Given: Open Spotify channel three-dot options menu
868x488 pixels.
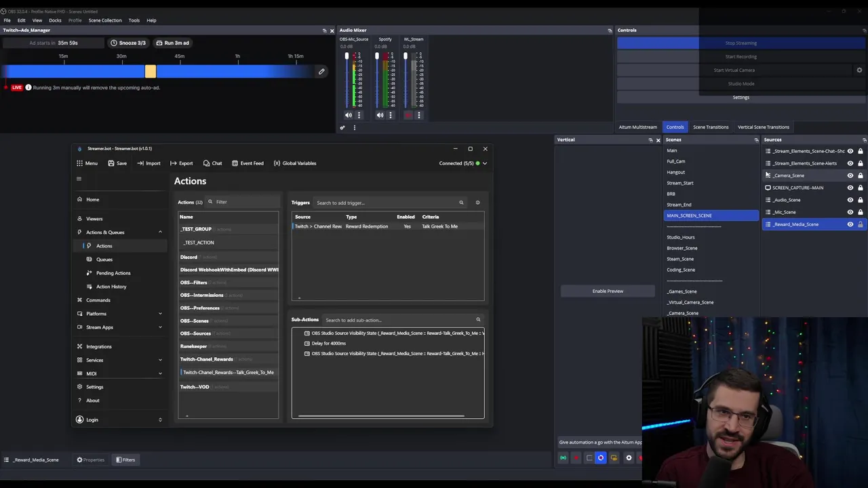Looking at the screenshot, I should (390, 115).
